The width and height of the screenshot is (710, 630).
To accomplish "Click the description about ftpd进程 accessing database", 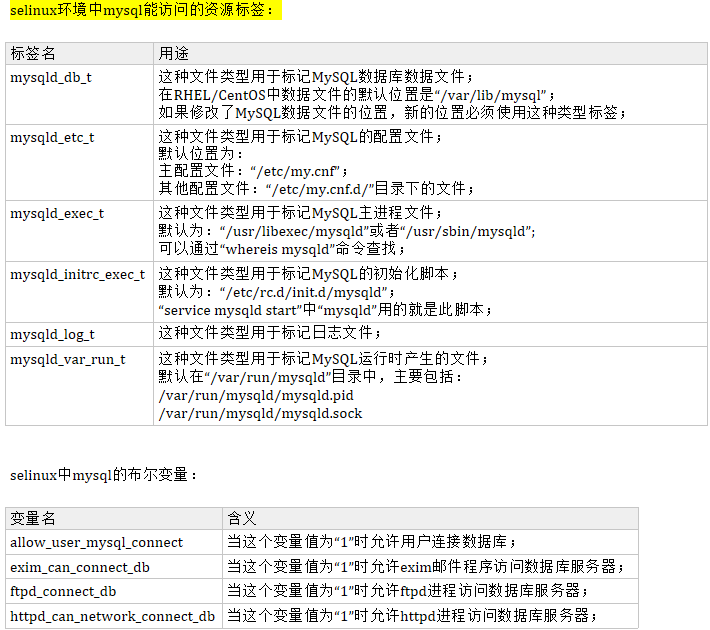I will (408, 591).
